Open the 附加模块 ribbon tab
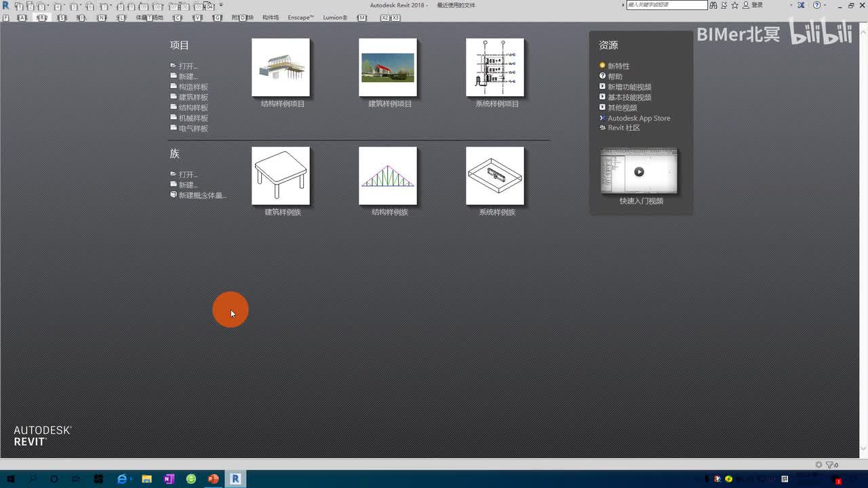This screenshot has height=488, width=868. [242, 18]
